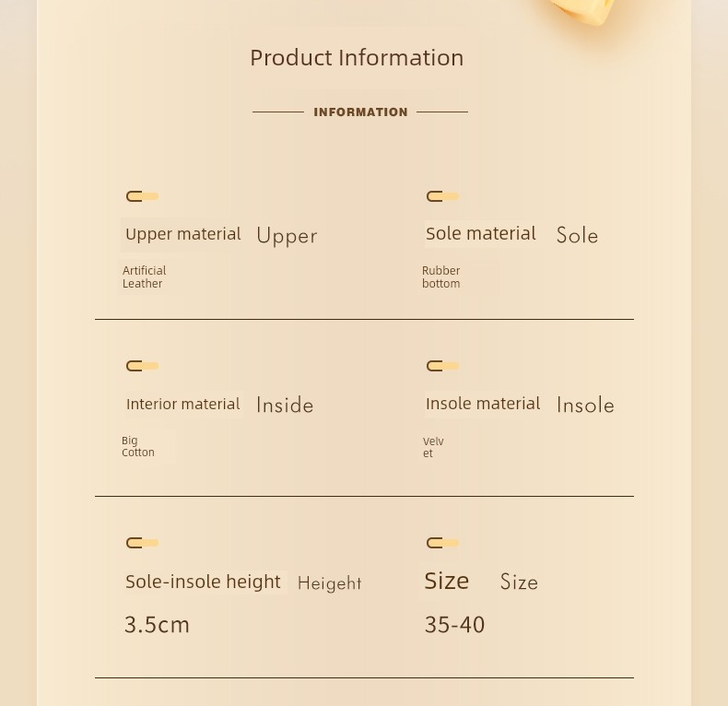Select the Velvet value text

tap(433, 447)
